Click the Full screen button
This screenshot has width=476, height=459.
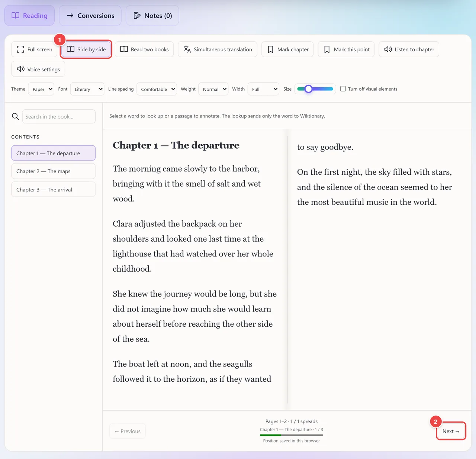(x=34, y=49)
